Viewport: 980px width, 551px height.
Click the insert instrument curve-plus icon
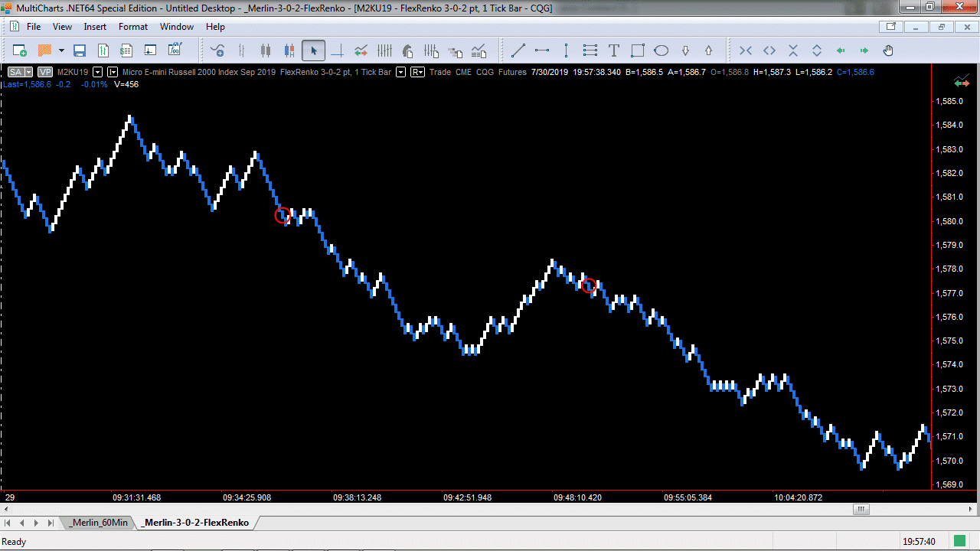pos(217,51)
